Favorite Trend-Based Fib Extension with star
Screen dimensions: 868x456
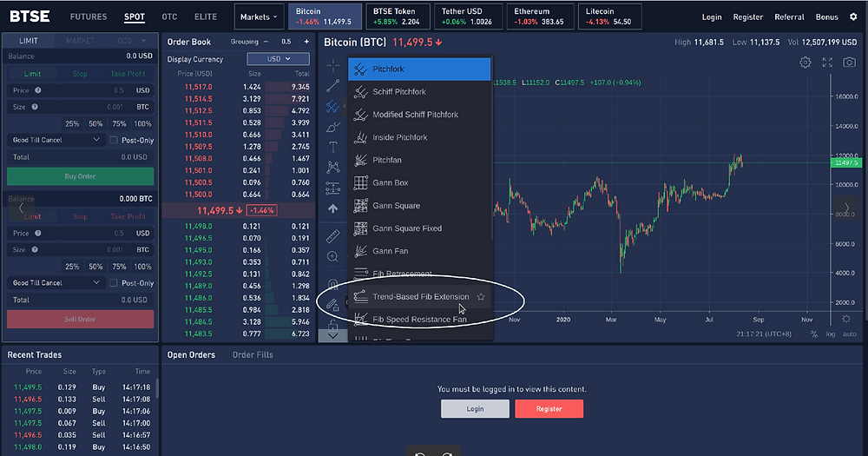pyautogui.click(x=481, y=297)
